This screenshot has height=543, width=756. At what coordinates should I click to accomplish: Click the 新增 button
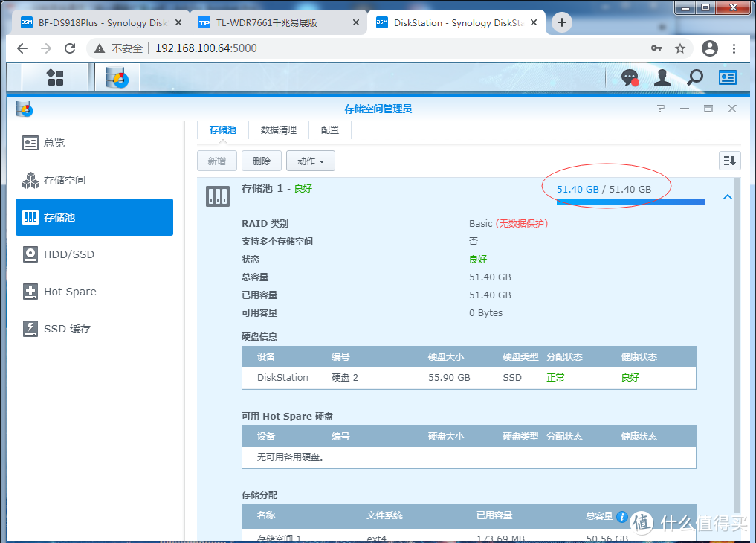(x=217, y=161)
